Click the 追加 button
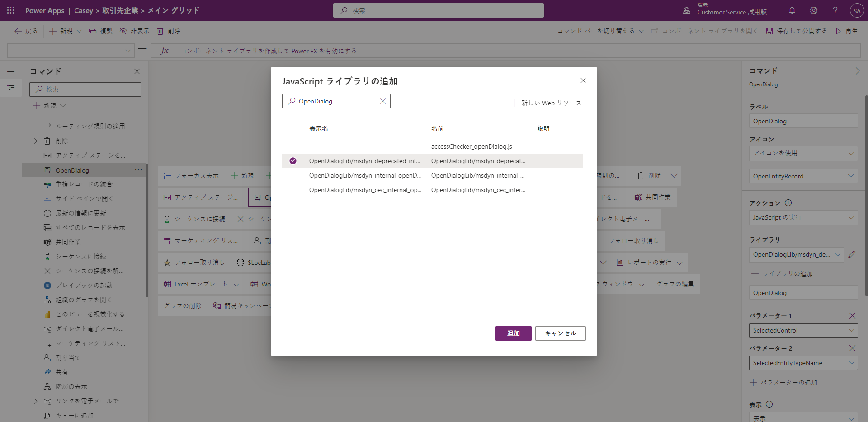This screenshot has height=422, width=868. click(x=514, y=333)
